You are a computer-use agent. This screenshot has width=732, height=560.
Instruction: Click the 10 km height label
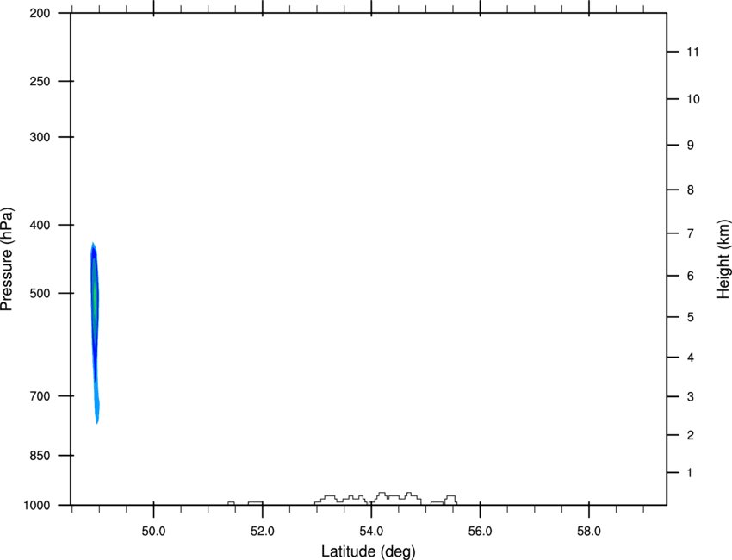tap(693, 99)
